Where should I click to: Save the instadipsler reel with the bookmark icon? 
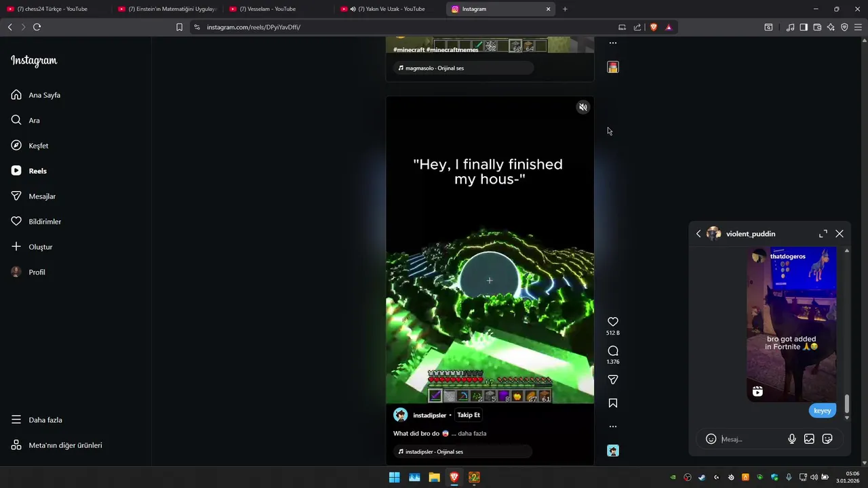pos(613,403)
